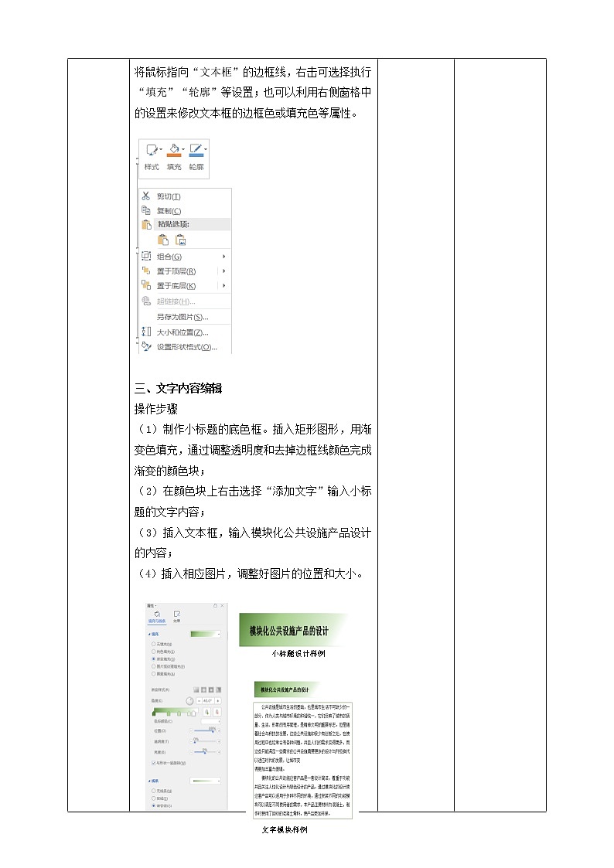Toggle the 与形状一起旋转 checkbox

point(153,763)
